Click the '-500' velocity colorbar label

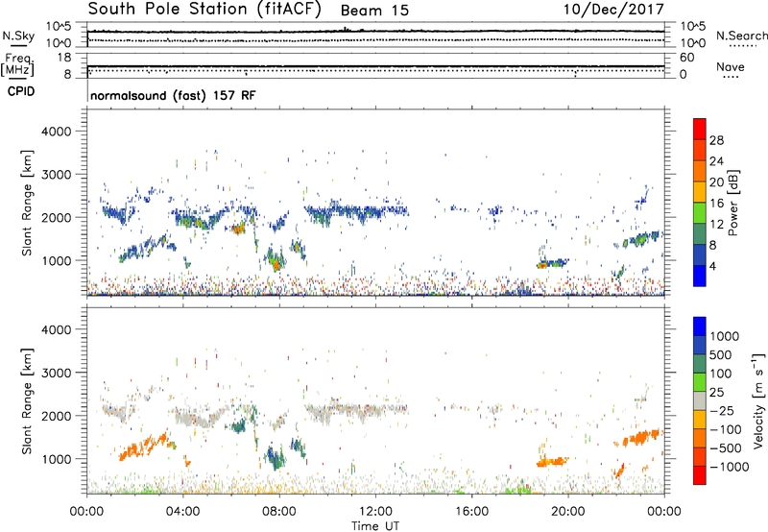pos(724,448)
